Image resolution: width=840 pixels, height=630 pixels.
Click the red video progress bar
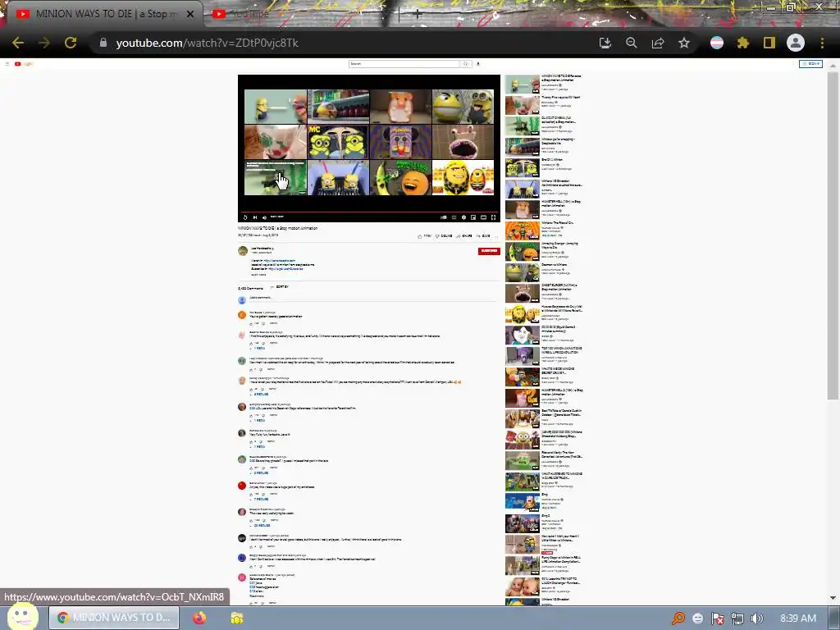(369, 212)
